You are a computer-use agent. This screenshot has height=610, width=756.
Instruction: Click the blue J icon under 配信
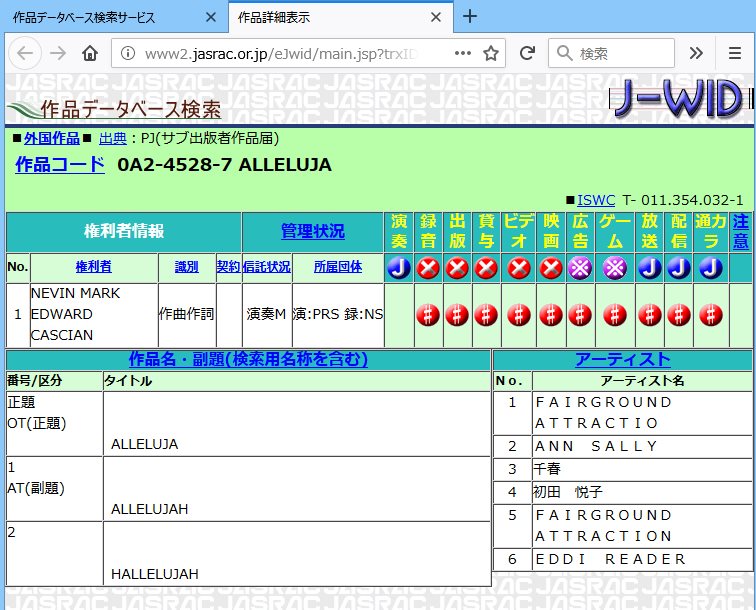(x=679, y=268)
